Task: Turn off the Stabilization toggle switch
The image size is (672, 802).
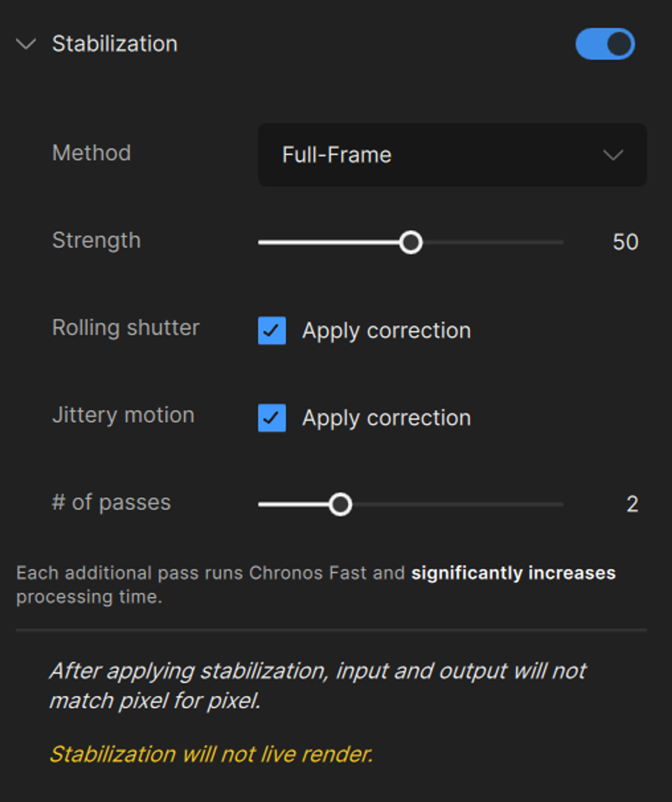Action: pos(605,44)
